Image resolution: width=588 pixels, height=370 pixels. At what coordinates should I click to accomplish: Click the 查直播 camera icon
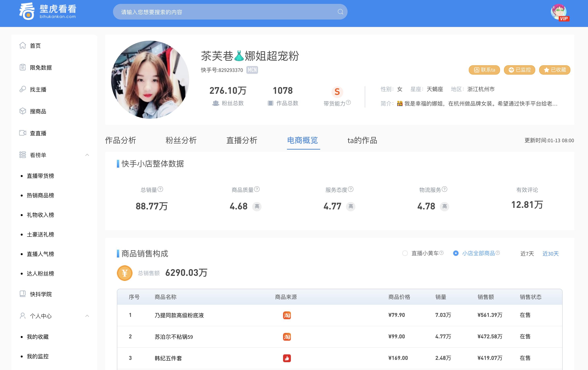pyautogui.click(x=22, y=133)
